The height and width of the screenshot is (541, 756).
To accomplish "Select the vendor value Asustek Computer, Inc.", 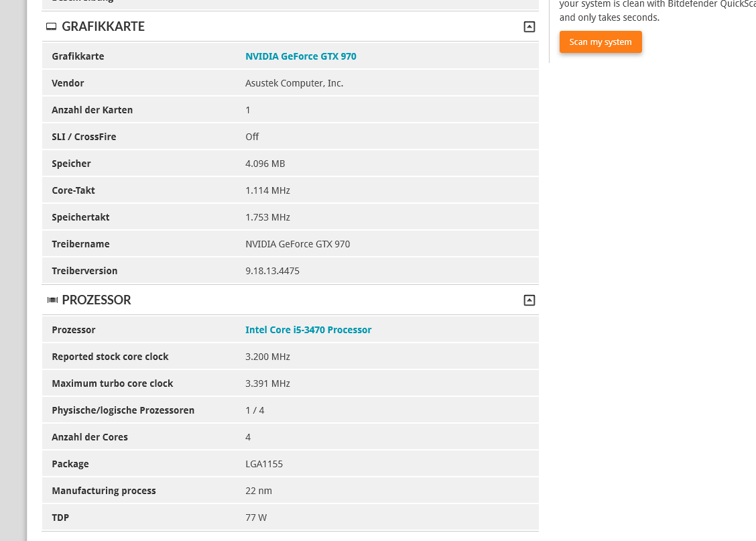I will coord(294,83).
